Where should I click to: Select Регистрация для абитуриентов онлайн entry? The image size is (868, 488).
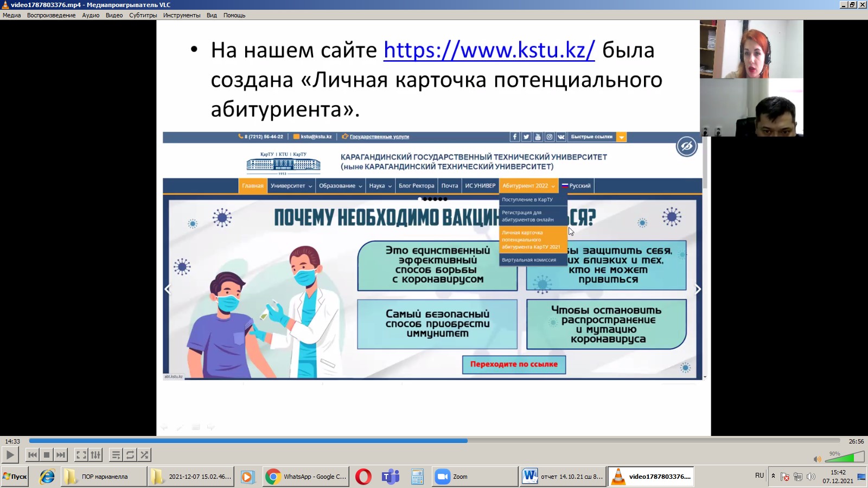click(533, 216)
